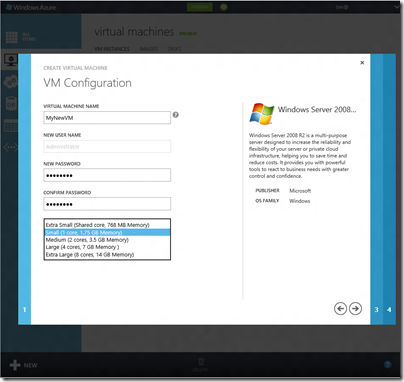The image size is (404, 382).
Task: Switch to Disks tab
Action: (174, 49)
